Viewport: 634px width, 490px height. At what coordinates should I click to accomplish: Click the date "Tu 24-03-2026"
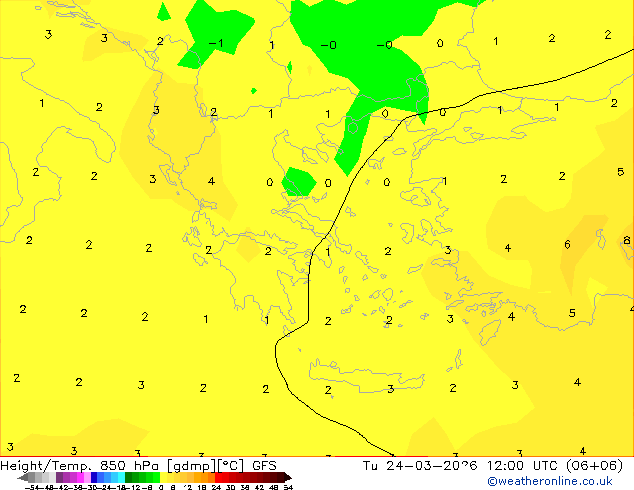tap(420, 466)
